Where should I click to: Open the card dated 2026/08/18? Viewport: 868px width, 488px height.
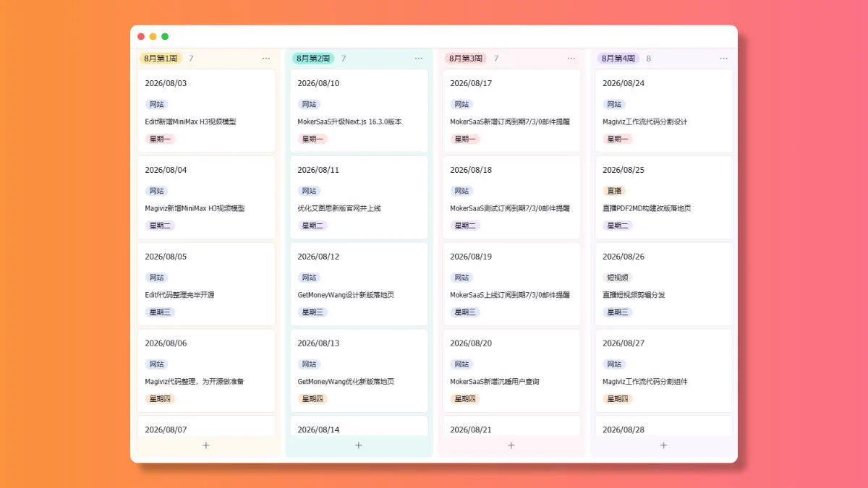[x=511, y=197]
